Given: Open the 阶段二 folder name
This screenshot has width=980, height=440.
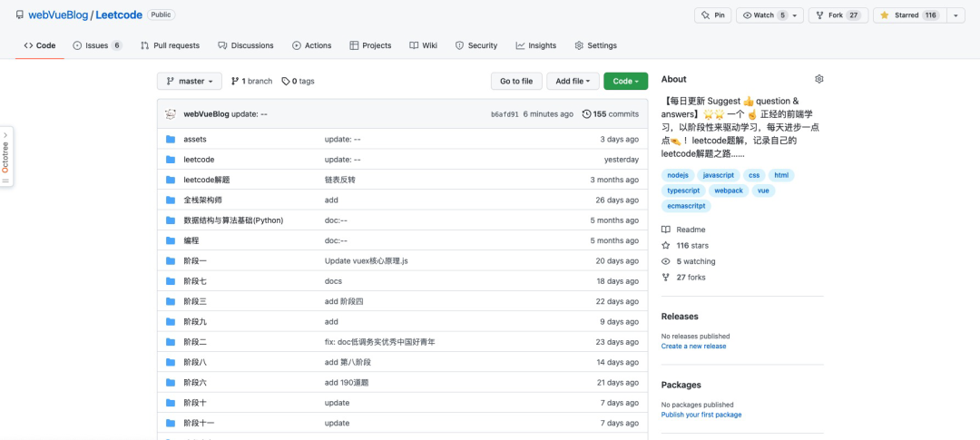Looking at the screenshot, I should (195, 342).
